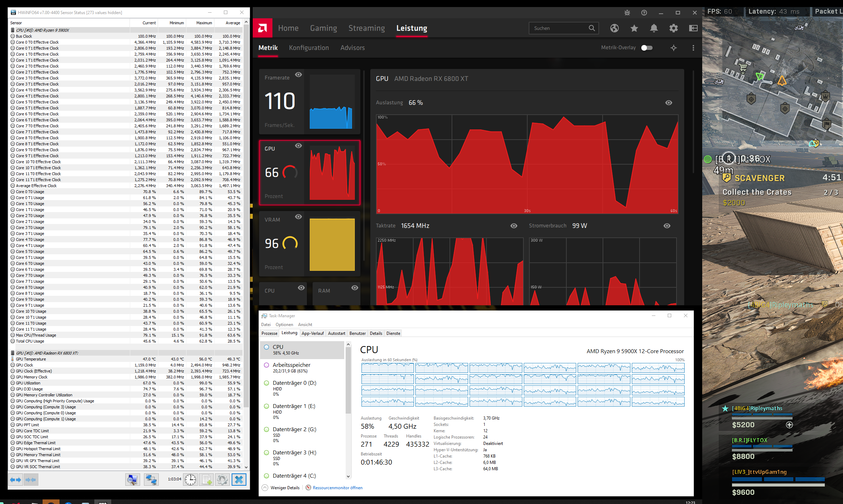The height and width of the screenshot is (504, 843).
Task: Open HWiNFO network monitors icon
Action: pos(151,480)
